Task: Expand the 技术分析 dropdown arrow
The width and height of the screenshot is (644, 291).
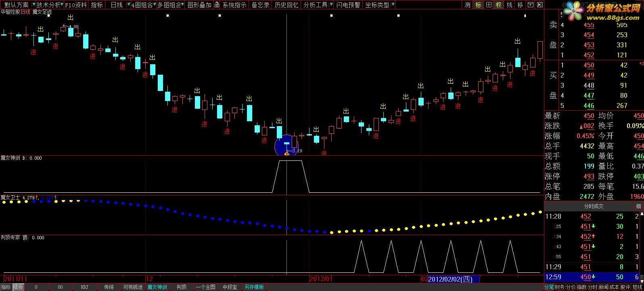Action: (x=62, y=5)
